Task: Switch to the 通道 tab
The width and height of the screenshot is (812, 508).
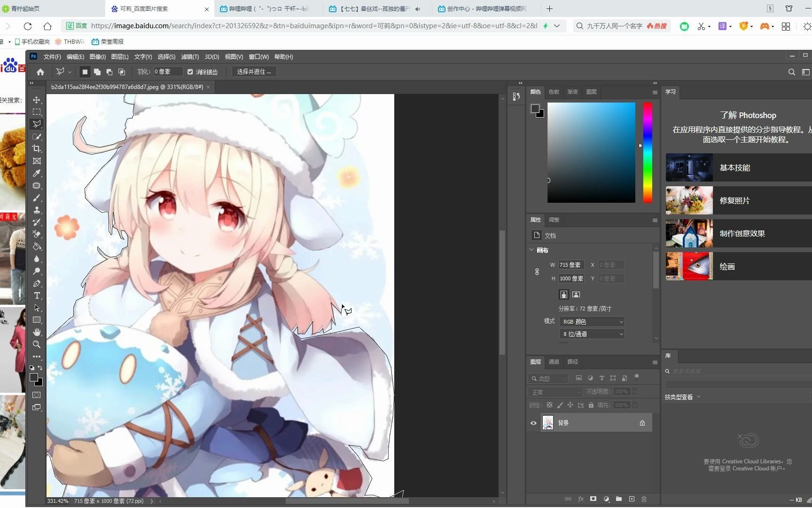Action: [554, 362]
